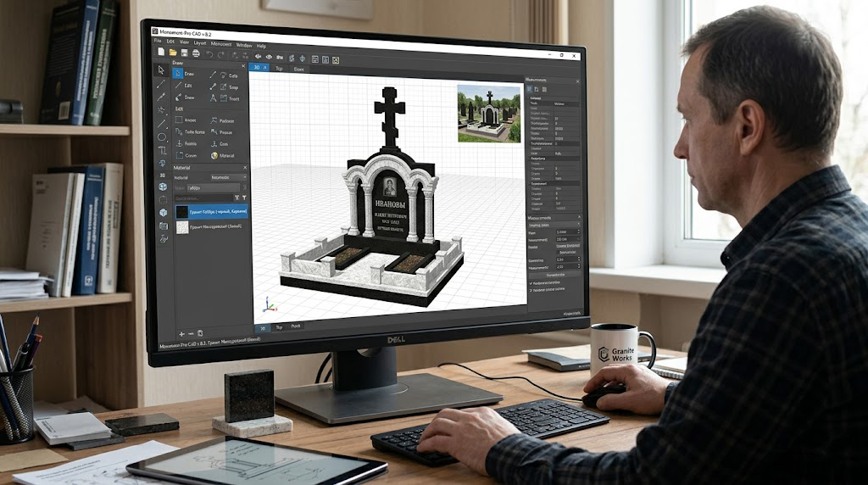Select the white Гранит Мансуровский material swatch

[182, 226]
